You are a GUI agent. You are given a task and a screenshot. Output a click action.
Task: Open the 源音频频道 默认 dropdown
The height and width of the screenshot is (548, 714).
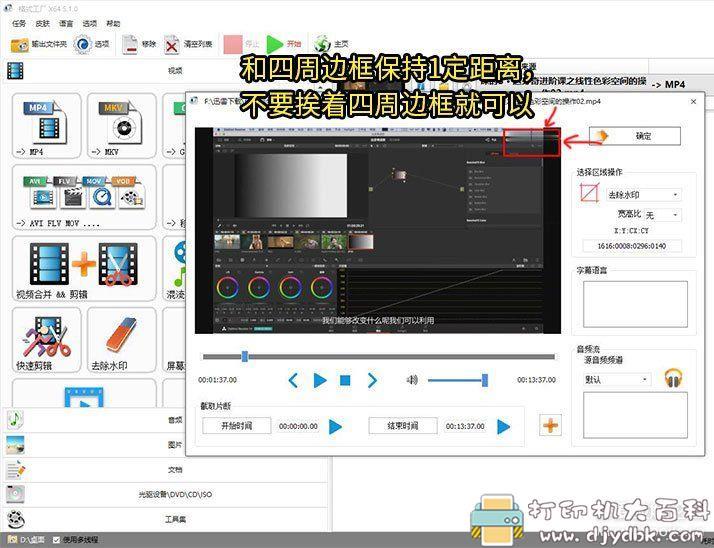coord(617,379)
